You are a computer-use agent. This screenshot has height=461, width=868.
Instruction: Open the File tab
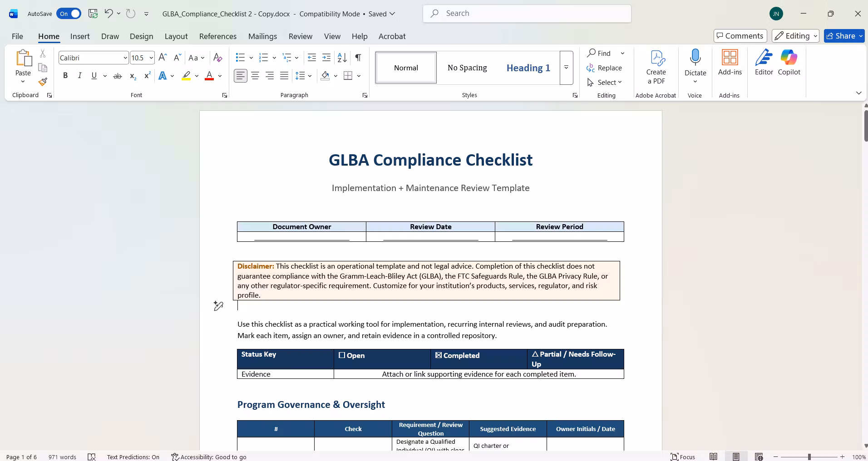(x=17, y=36)
